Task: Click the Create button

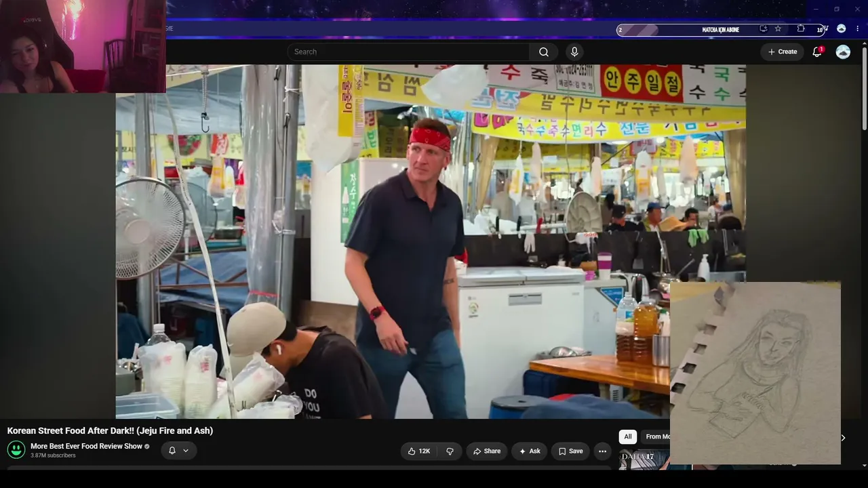Action: [783, 52]
